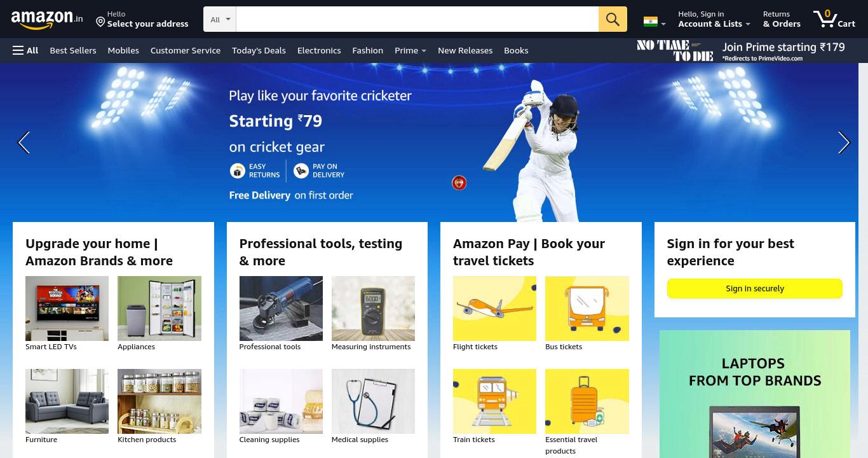Show next banner with right arrow
This screenshot has width=868, height=458.
pos(844,142)
